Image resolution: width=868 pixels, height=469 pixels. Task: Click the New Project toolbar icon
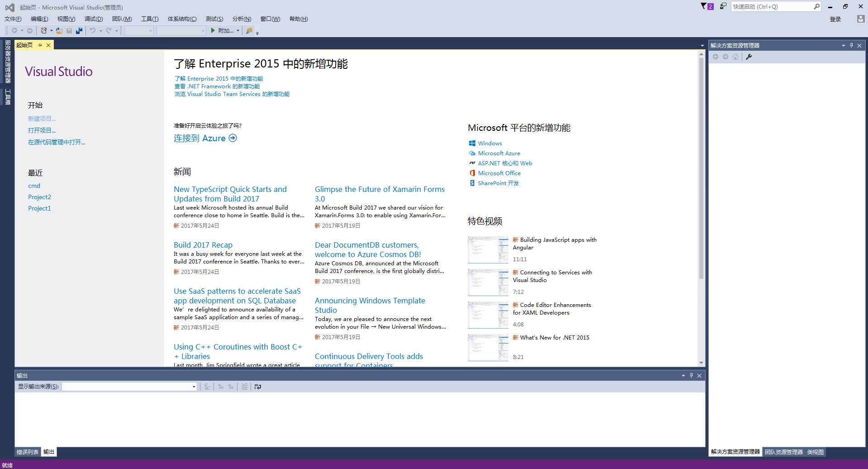coord(43,30)
